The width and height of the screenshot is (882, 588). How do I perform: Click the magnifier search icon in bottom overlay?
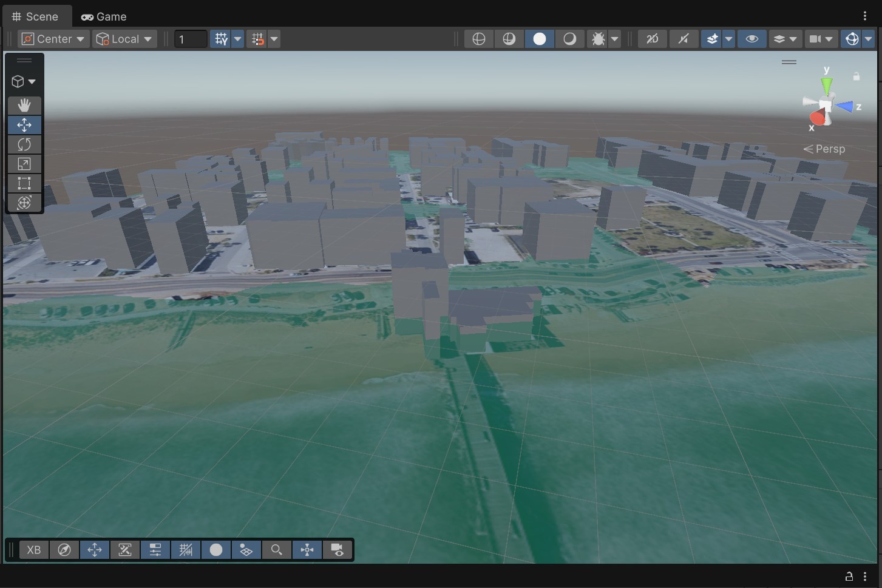pos(276,550)
